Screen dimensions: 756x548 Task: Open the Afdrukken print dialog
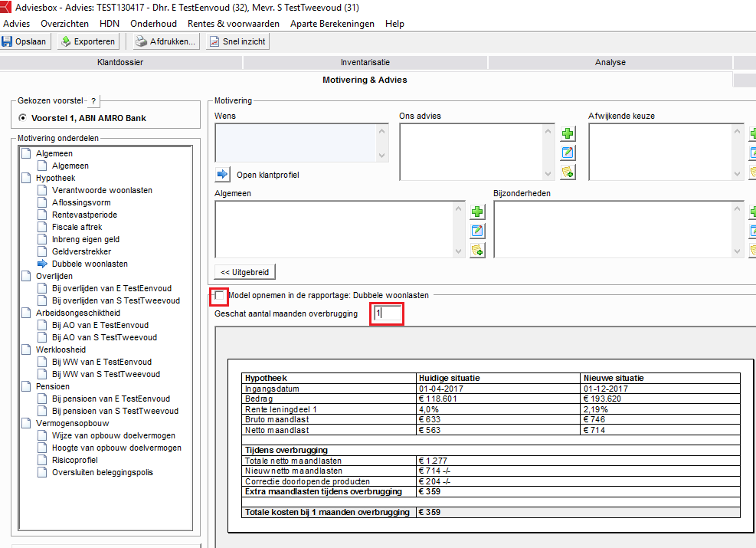pos(166,41)
